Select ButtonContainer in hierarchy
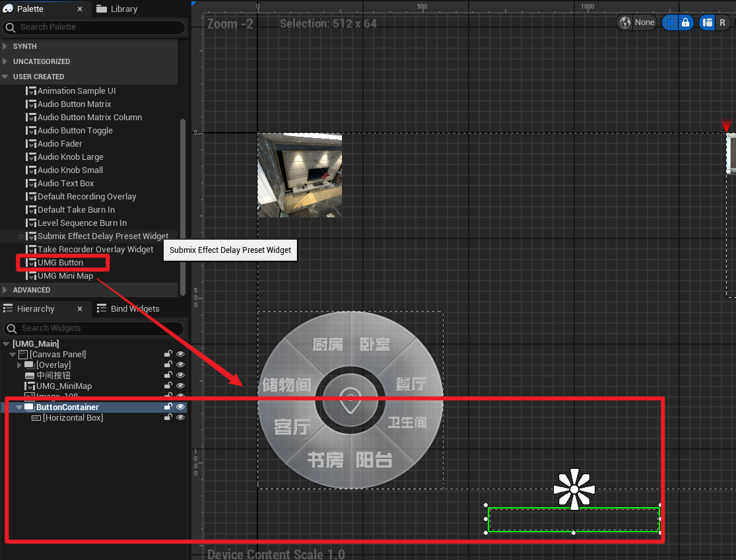 pos(67,407)
